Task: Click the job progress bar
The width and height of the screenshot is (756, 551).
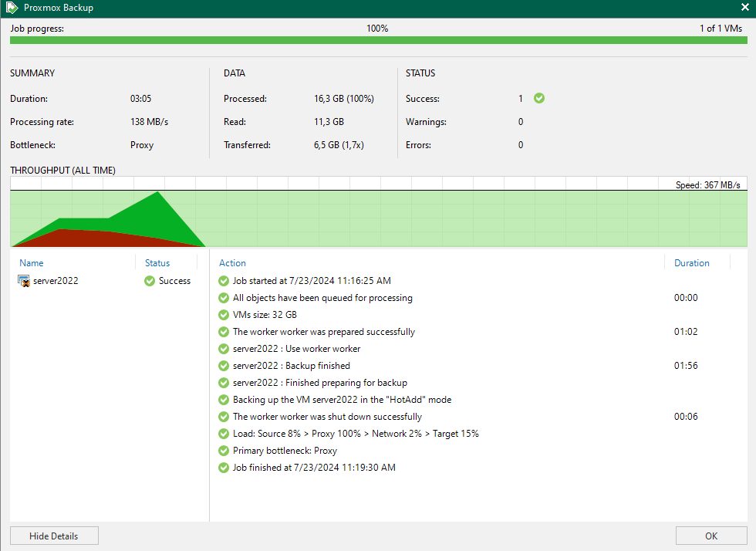Action: point(379,40)
